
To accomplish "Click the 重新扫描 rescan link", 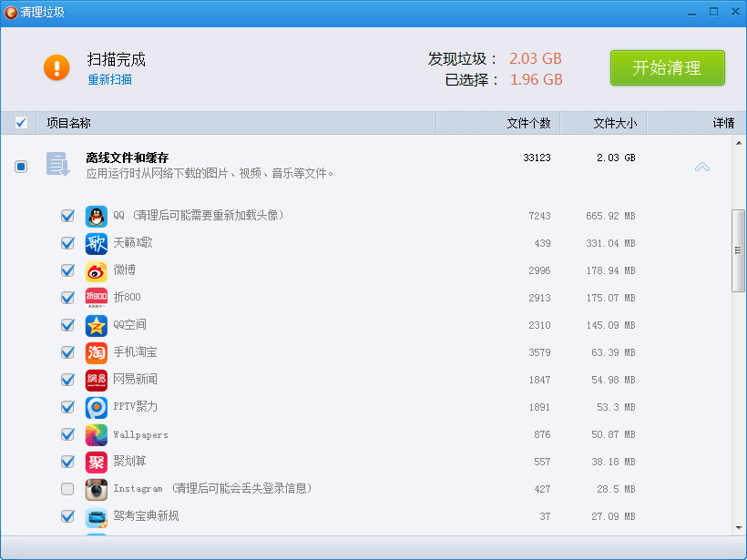I will (109, 79).
